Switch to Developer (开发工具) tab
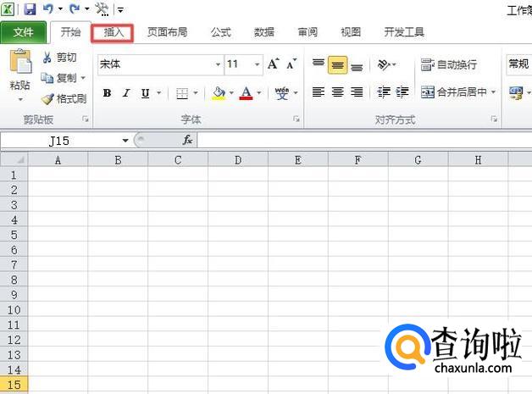532x394 pixels. pos(404,32)
